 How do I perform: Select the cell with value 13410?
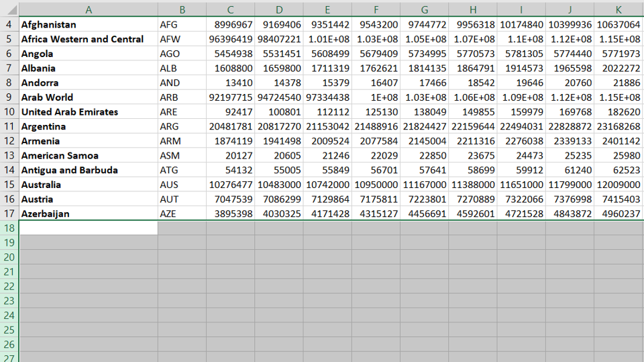tap(230, 83)
